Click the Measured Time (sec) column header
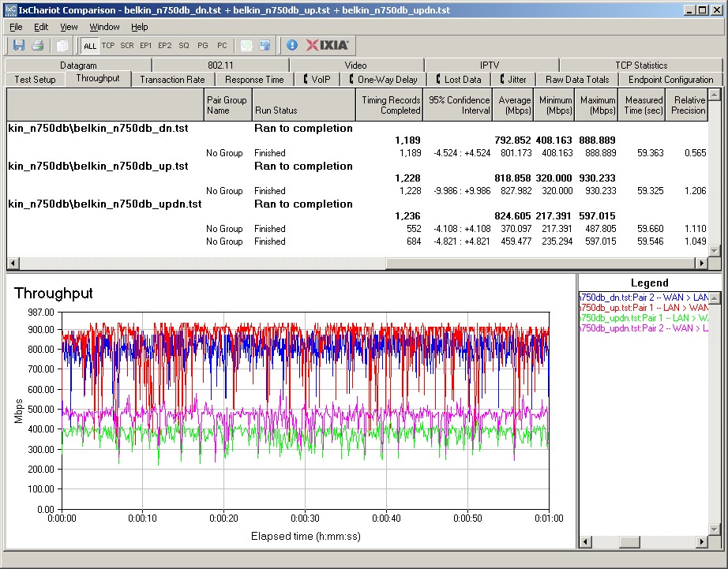 click(x=642, y=105)
